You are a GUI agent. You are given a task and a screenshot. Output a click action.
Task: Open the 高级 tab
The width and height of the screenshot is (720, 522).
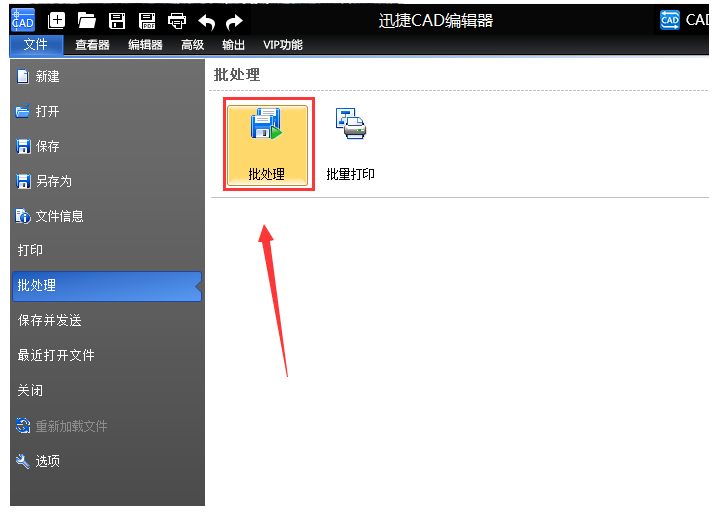192,45
